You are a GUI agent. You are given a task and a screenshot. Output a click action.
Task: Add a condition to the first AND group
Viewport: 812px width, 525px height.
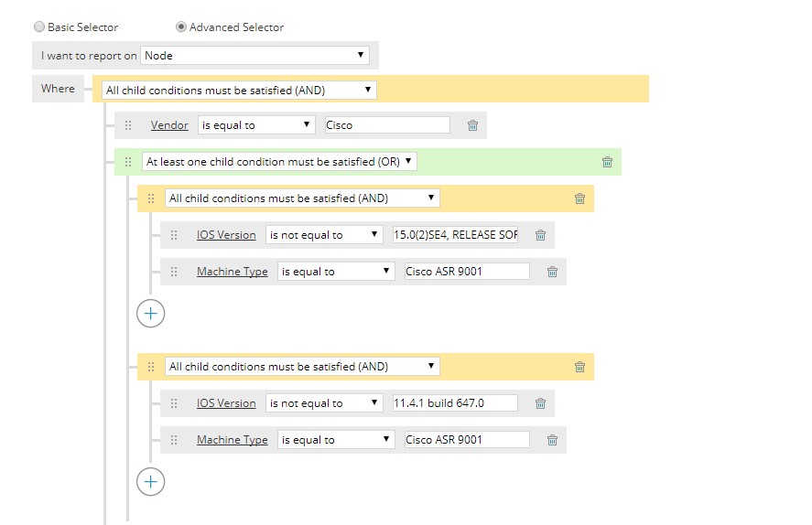(150, 314)
